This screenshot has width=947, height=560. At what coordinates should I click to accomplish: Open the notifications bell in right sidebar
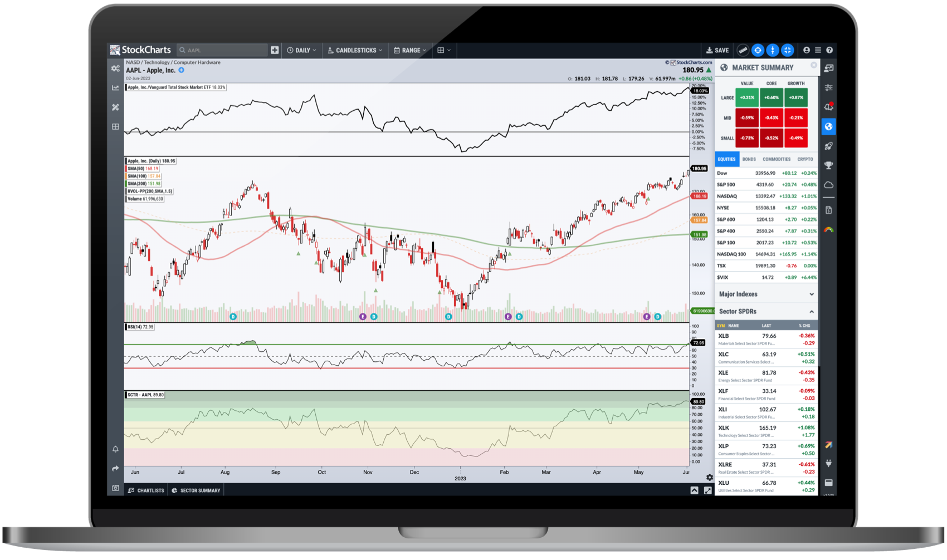(829, 106)
